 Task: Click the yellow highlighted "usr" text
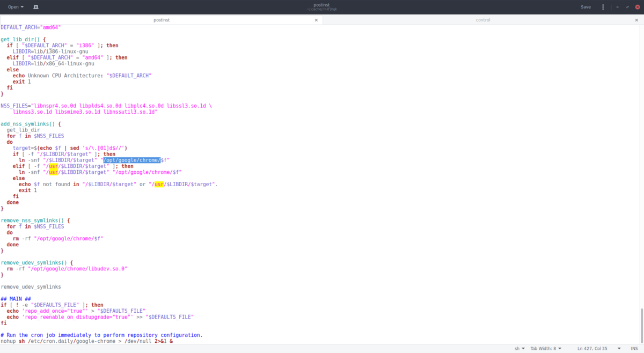[52, 166]
